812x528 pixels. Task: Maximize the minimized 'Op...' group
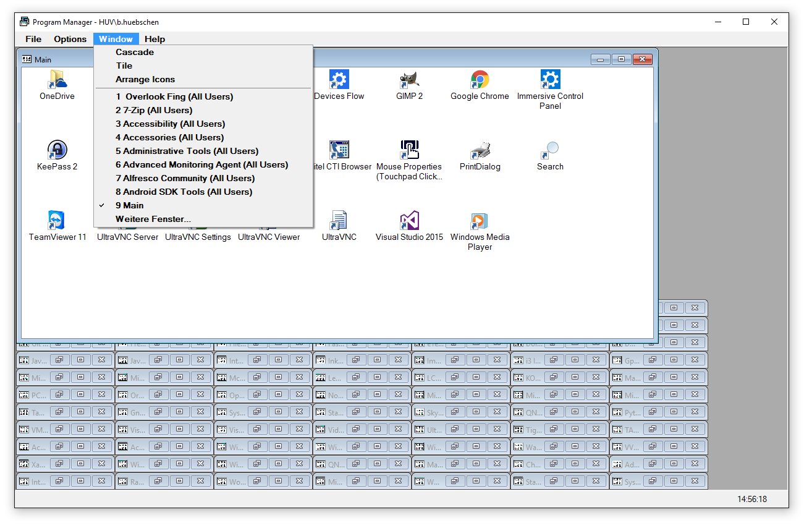[278, 394]
